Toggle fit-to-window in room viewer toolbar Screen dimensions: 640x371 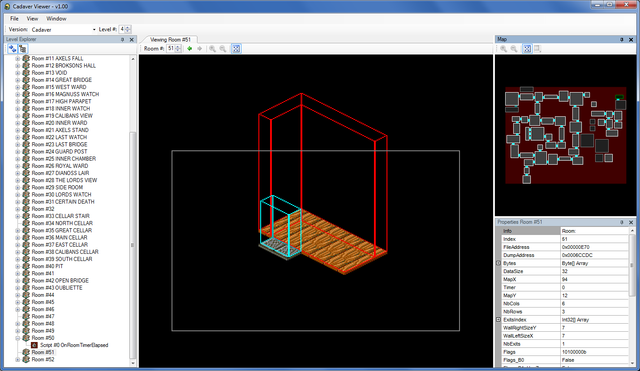click(236, 49)
